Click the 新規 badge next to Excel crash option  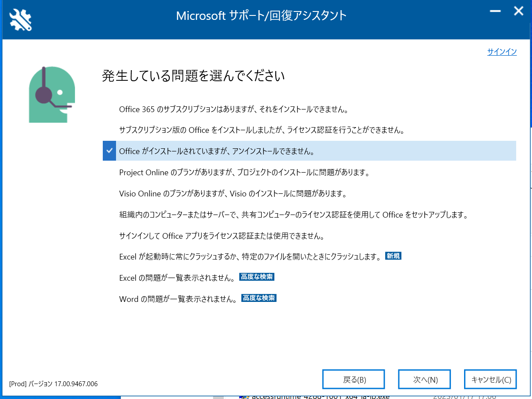tap(393, 256)
